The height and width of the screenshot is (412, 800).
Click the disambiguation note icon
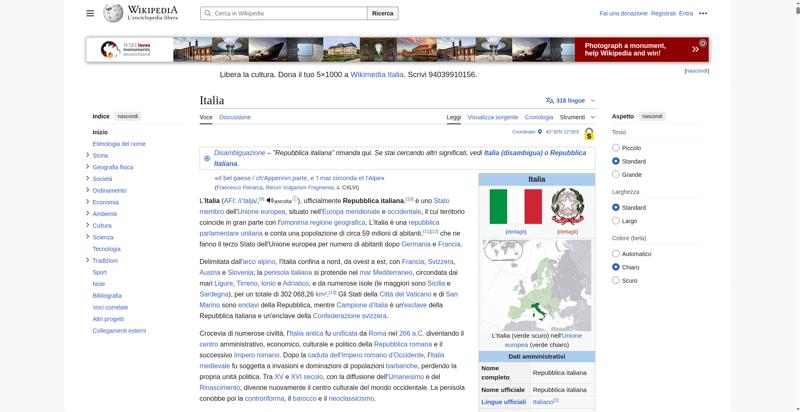(x=207, y=158)
